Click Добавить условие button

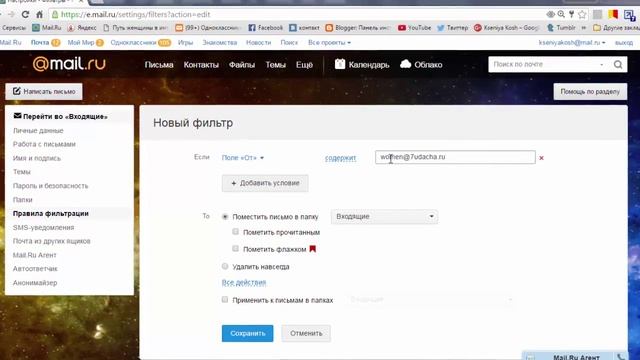coord(265,183)
